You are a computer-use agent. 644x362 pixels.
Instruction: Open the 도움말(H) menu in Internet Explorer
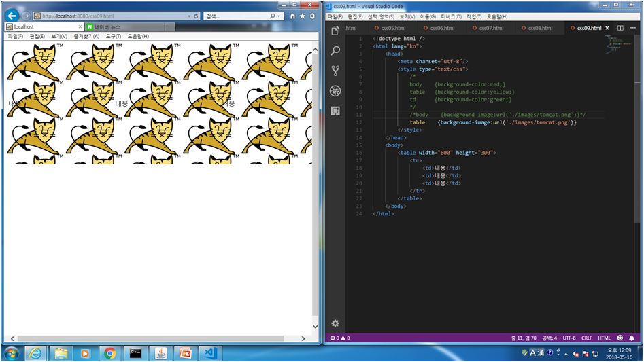[x=138, y=36]
